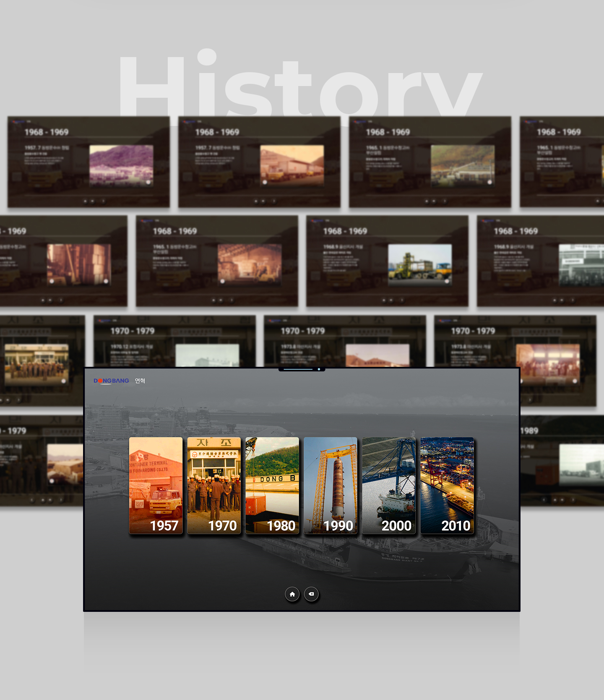Choose the 2010 night port card

(447, 486)
